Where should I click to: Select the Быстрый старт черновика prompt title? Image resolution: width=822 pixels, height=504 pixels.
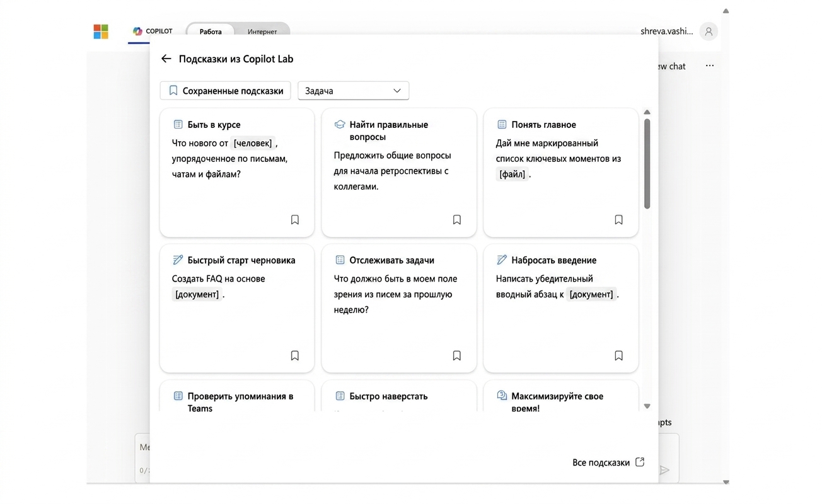click(x=241, y=260)
